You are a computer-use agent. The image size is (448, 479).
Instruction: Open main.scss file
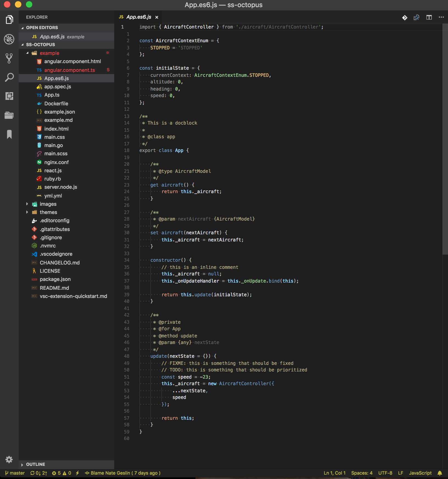[x=66, y=154]
